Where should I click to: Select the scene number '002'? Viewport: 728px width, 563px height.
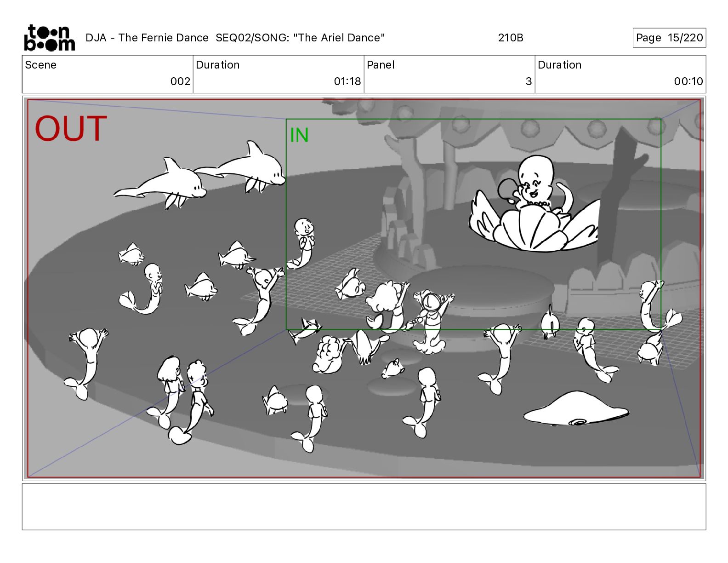pyautogui.click(x=180, y=81)
